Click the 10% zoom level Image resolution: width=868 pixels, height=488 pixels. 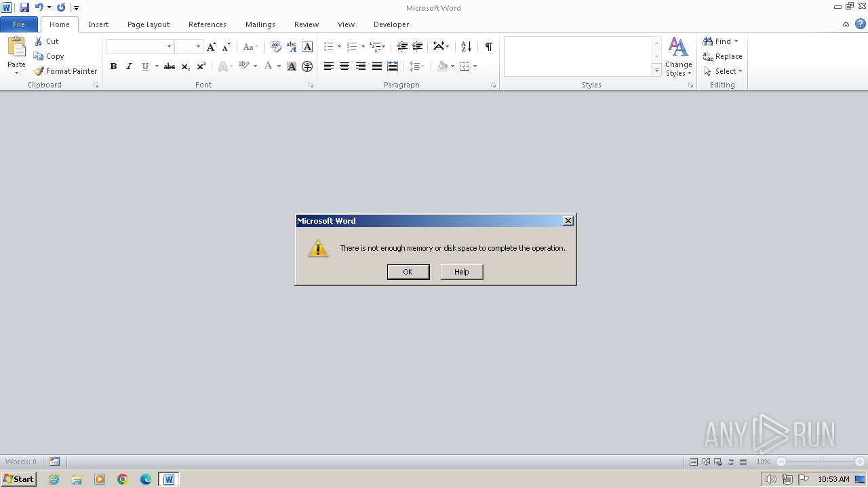click(763, 462)
